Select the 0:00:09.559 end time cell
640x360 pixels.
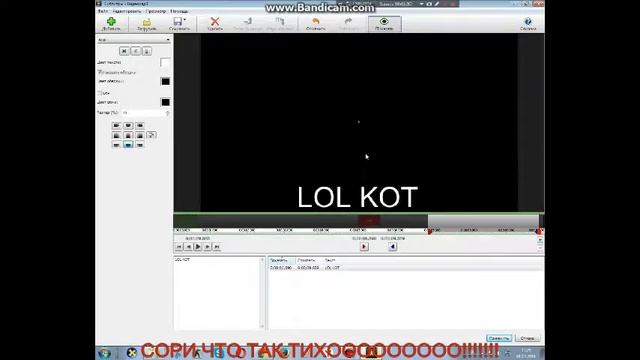pyautogui.click(x=308, y=268)
